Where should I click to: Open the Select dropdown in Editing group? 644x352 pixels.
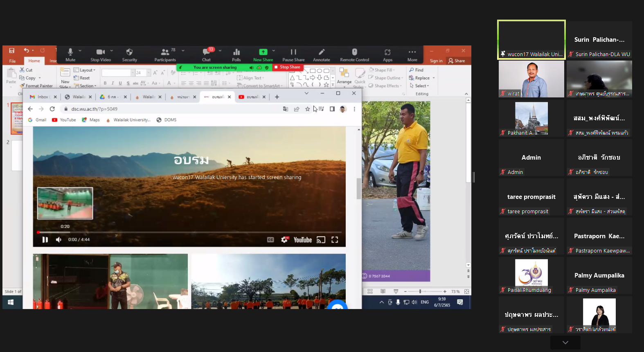(x=419, y=86)
